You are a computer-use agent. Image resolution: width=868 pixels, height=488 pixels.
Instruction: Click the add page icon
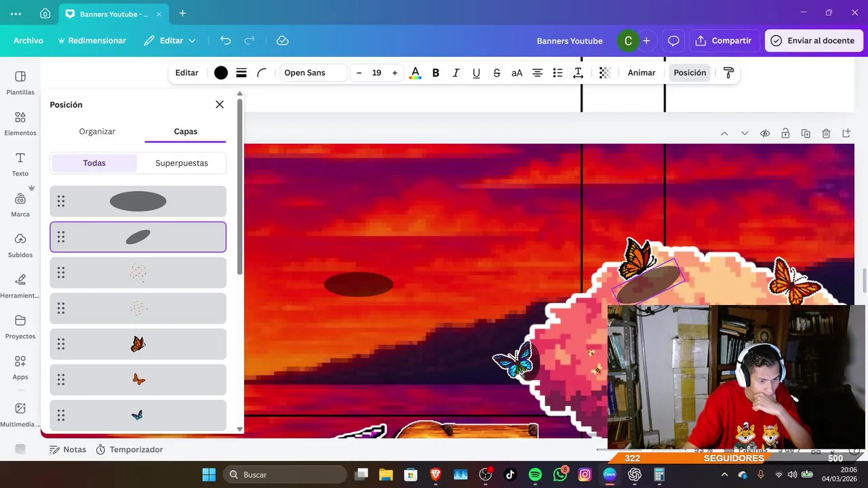(846, 134)
